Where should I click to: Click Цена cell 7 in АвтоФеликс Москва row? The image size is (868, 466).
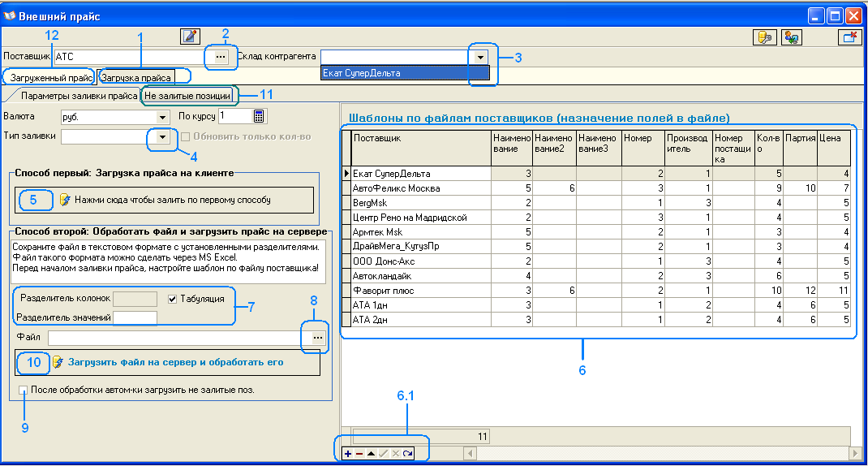point(834,188)
